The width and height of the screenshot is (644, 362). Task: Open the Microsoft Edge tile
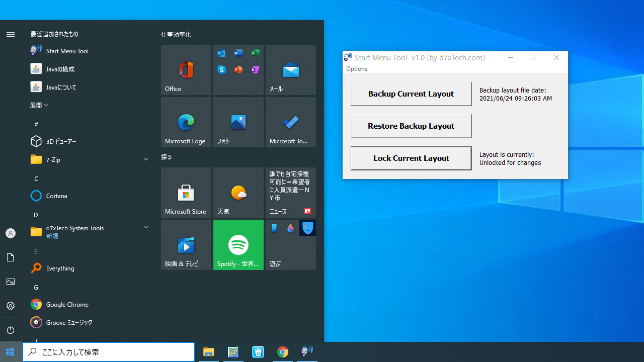coord(186,122)
